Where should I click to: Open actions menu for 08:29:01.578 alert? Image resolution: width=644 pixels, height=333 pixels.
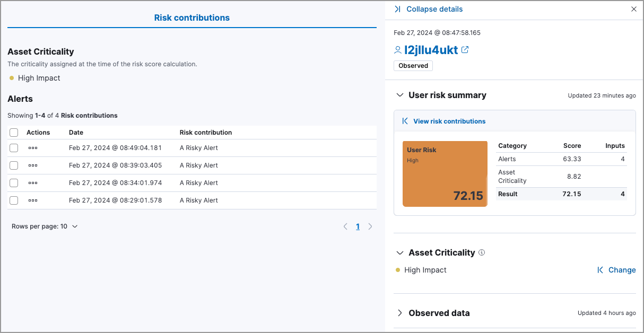pos(33,200)
